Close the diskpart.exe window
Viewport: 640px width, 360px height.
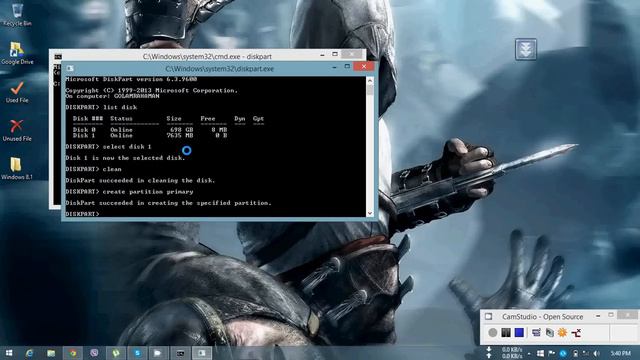coord(364,67)
